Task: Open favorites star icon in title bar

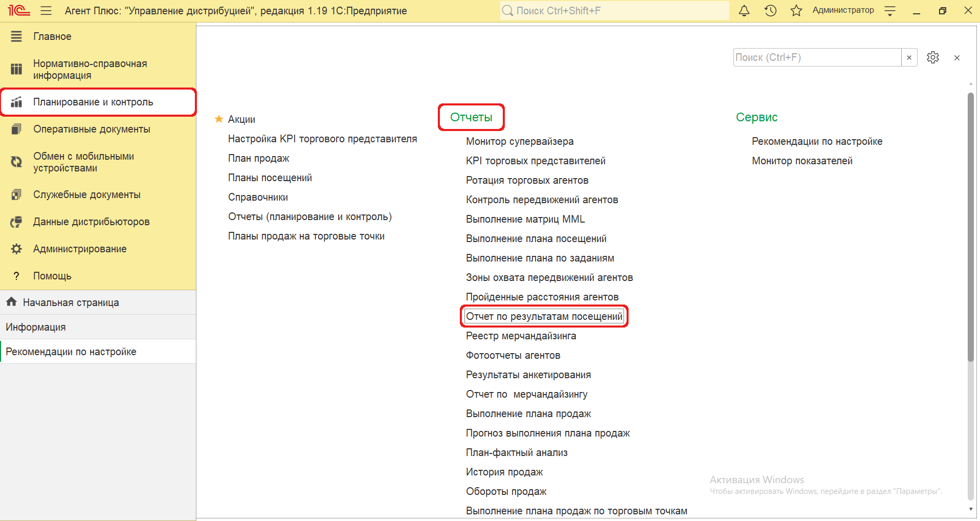Action: pyautogui.click(x=796, y=11)
